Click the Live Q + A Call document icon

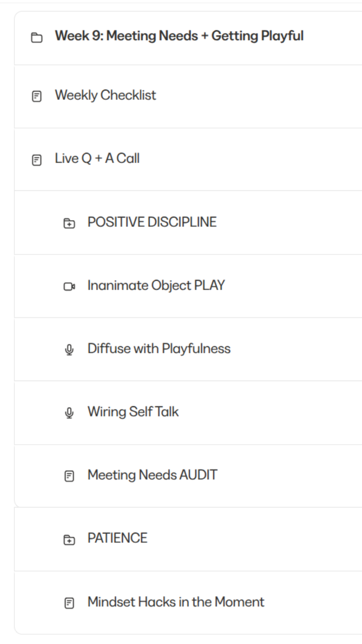[x=37, y=160]
